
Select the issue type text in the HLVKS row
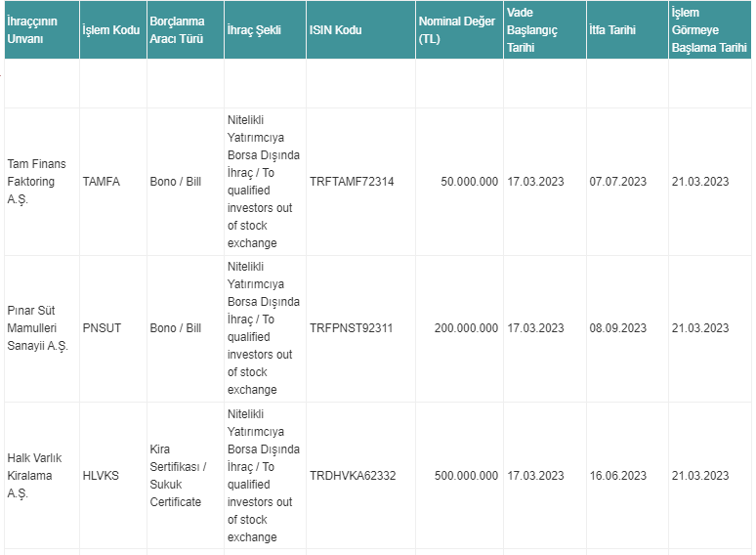(x=264, y=476)
